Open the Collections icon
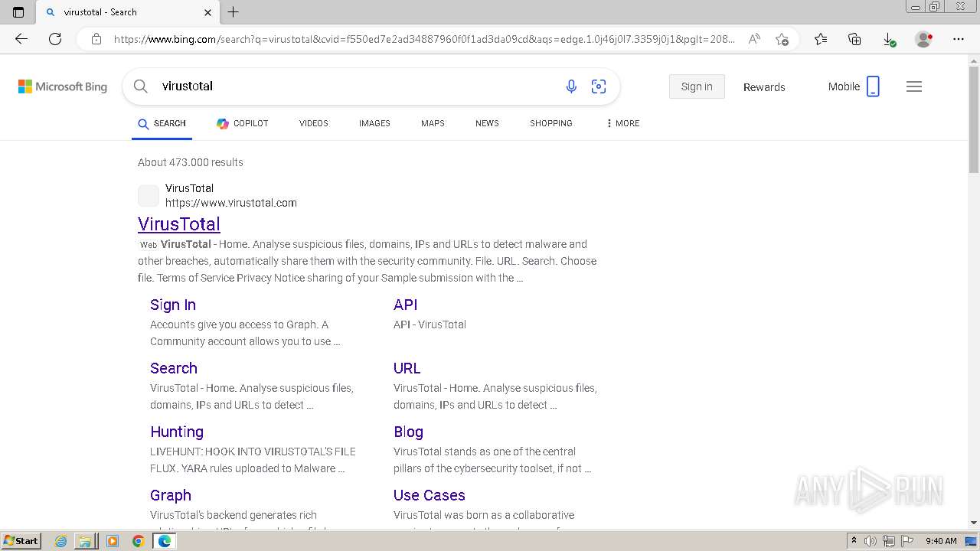The image size is (980, 551). (854, 39)
